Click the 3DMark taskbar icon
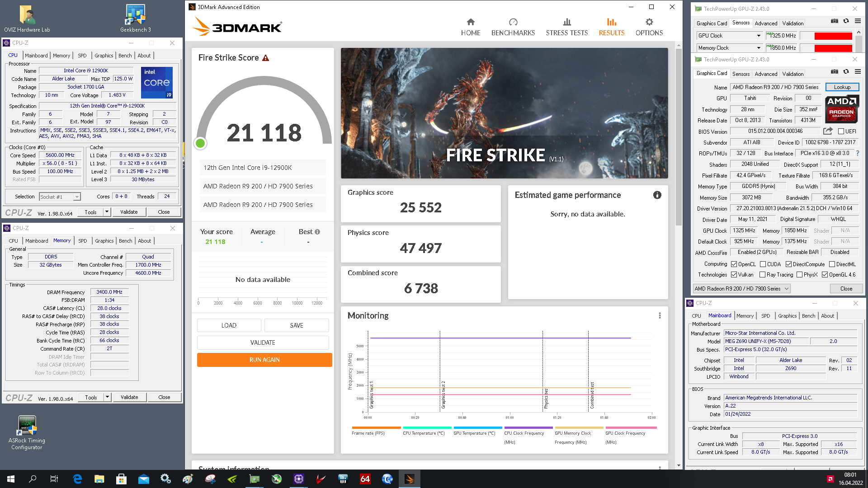The height and width of the screenshot is (488, 868). (410, 479)
